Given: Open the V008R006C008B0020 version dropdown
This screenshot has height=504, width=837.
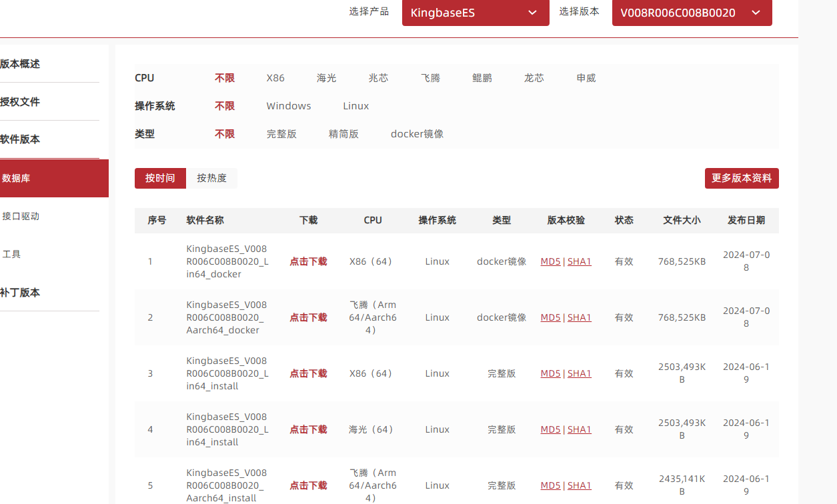Looking at the screenshot, I should pyautogui.click(x=692, y=13).
